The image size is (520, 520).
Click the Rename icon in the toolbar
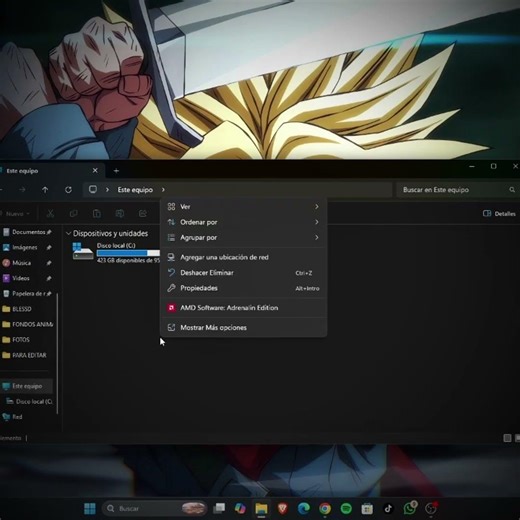pyautogui.click(x=120, y=214)
